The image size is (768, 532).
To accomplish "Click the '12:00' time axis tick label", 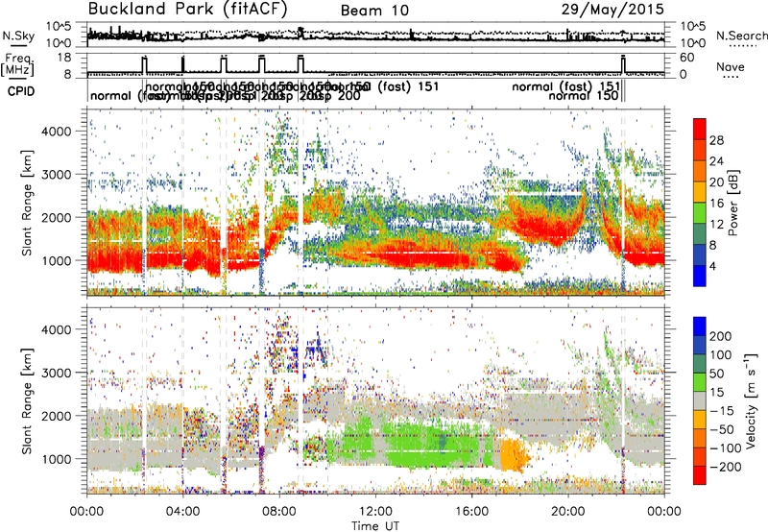I will tap(375, 512).
